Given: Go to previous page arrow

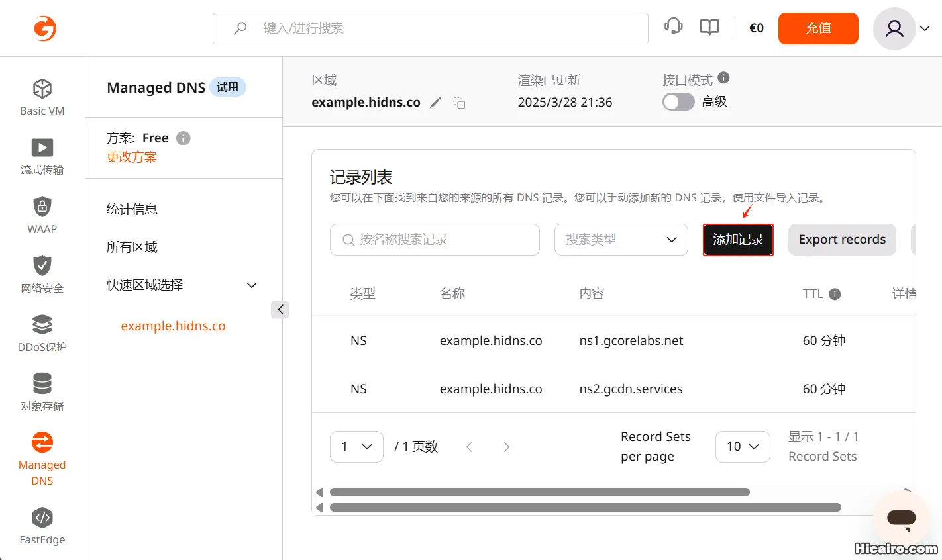Looking at the screenshot, I should pyautogui.click(x=469, y=447).
